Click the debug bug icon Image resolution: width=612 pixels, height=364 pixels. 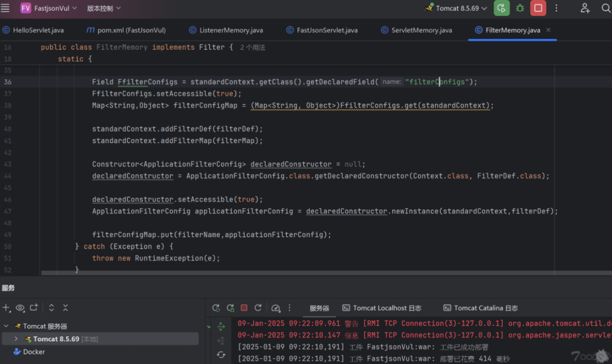[x=520, y=8]
